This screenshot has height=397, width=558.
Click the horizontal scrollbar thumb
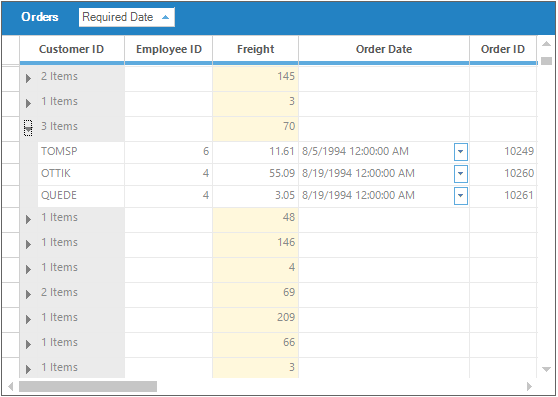[x=88, y=386]
